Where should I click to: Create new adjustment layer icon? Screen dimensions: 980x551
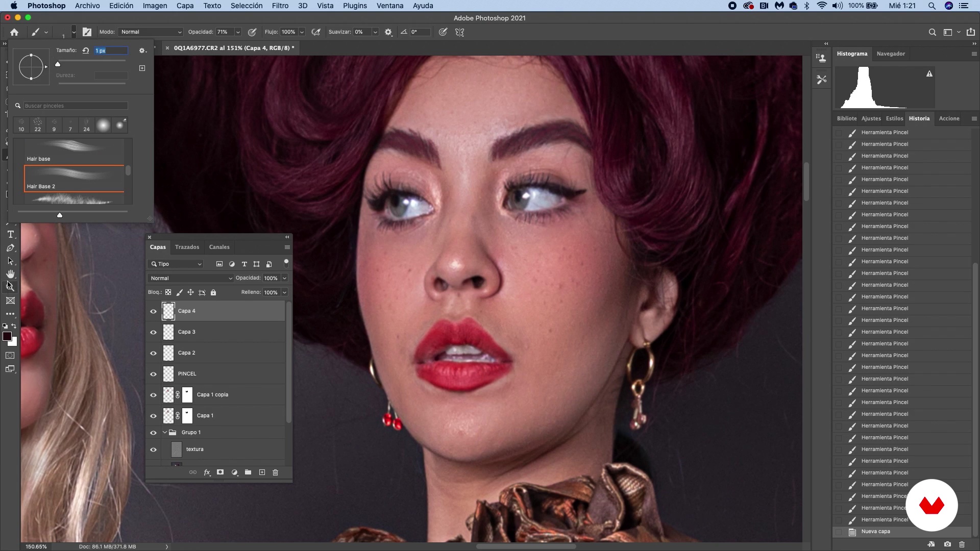coord(235,472)
